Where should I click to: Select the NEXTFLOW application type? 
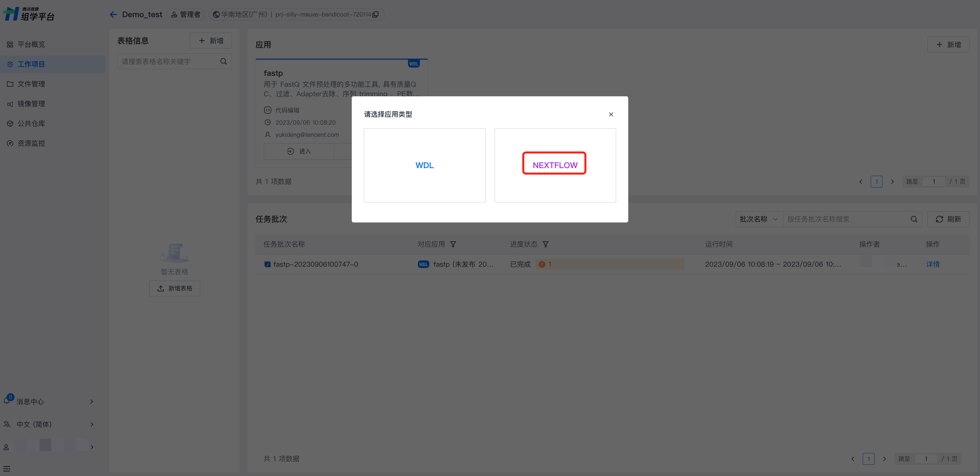pyautogui.click(x=555, y=165)
